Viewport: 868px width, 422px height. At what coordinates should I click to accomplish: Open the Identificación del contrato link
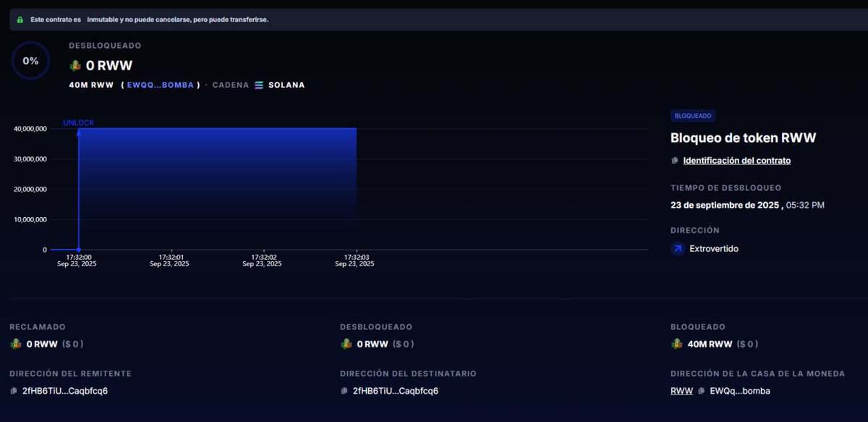(736, 160)
